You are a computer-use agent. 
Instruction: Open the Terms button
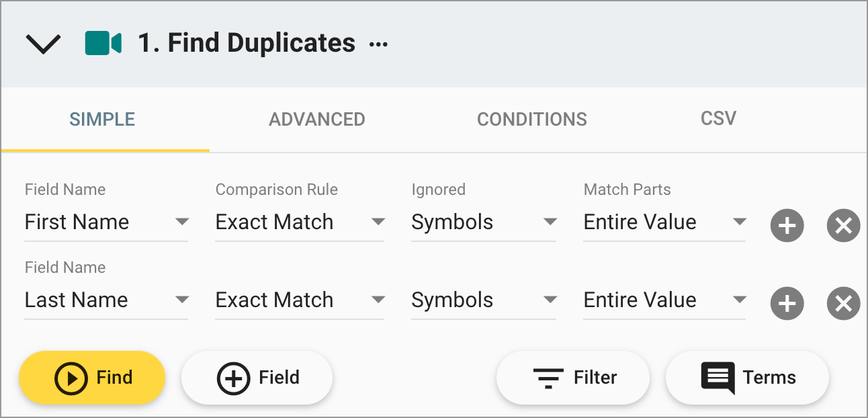(x=747, y=378)
